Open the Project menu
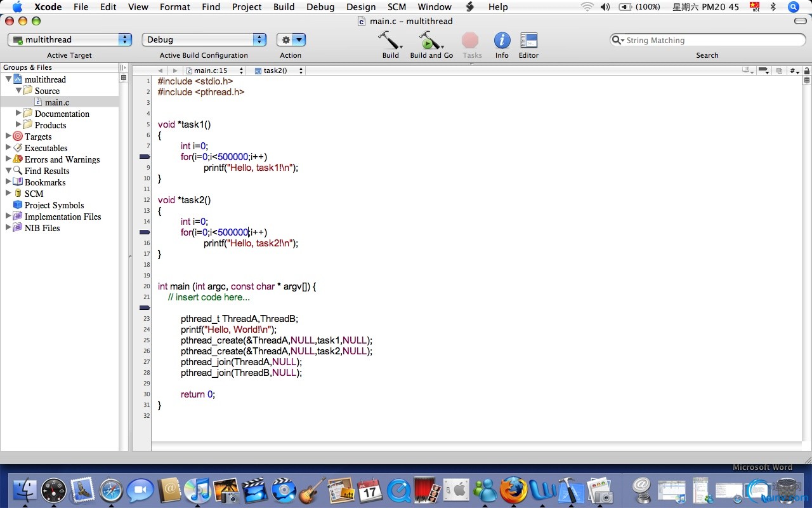Screen dimensions: 812x508 click(247, 7)
